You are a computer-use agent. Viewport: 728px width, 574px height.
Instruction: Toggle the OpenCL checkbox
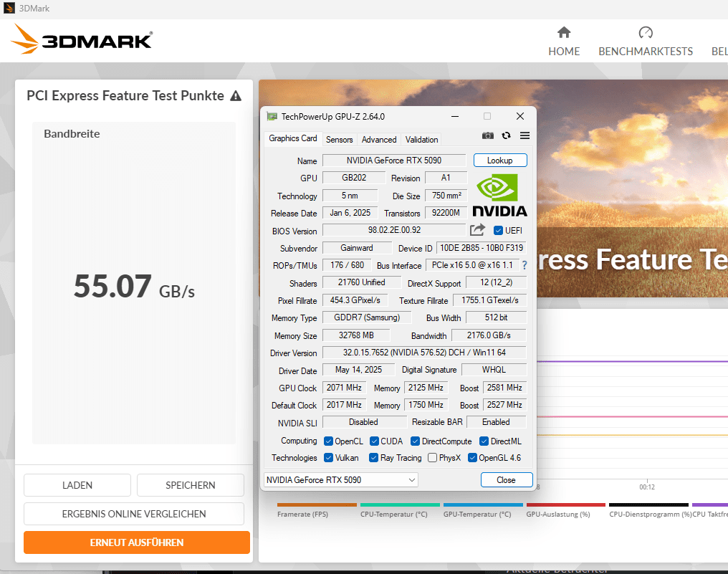pos(328,441)
